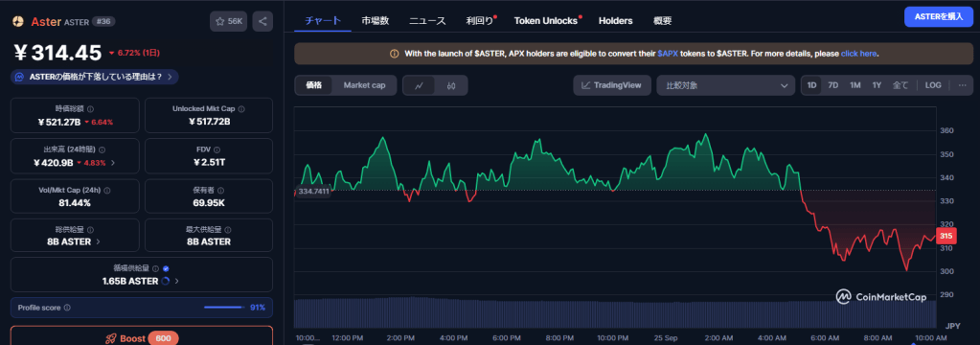
Task: Switch to the チャート tab
Action: [x=323, y=21]
